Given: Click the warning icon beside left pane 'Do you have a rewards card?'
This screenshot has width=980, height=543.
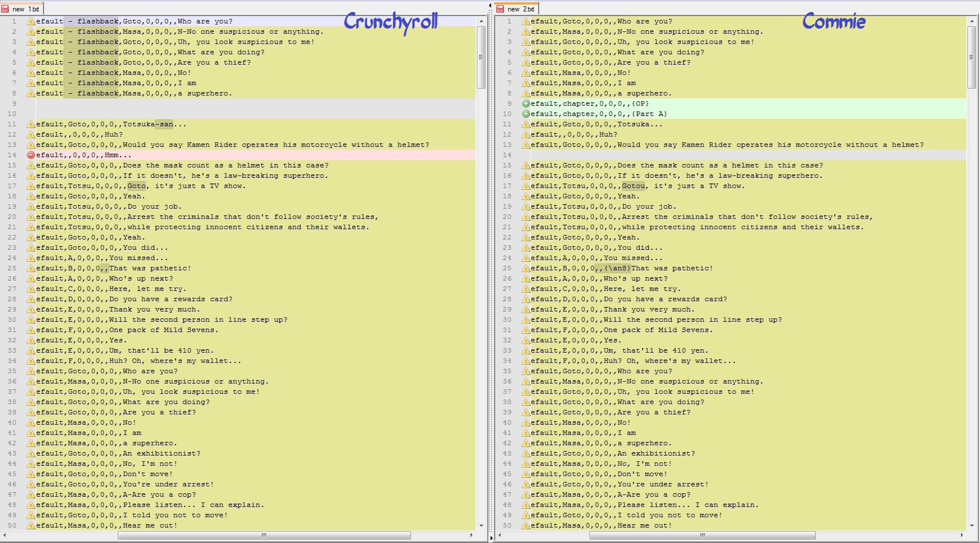Looking at the screenshot, I should click(31, 299).
